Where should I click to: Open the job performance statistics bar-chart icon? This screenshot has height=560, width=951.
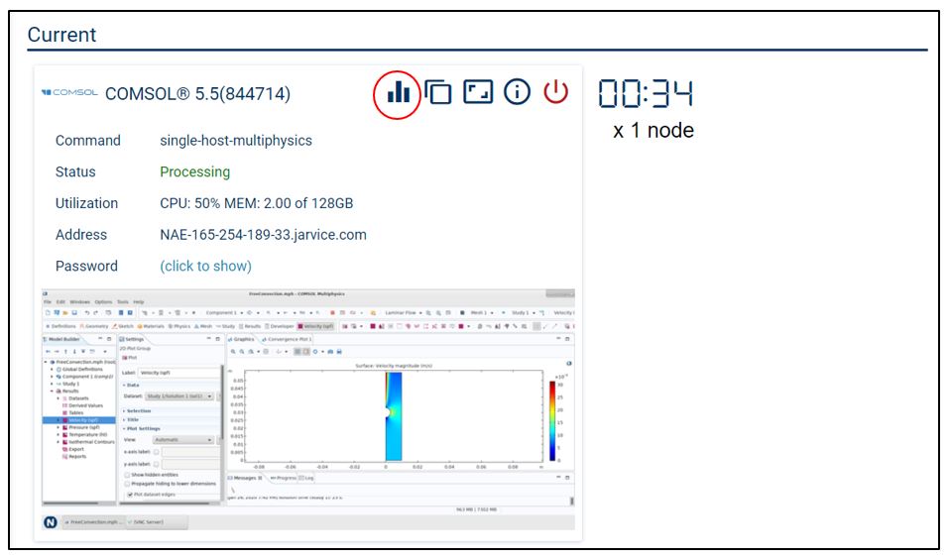click(398, 92)
